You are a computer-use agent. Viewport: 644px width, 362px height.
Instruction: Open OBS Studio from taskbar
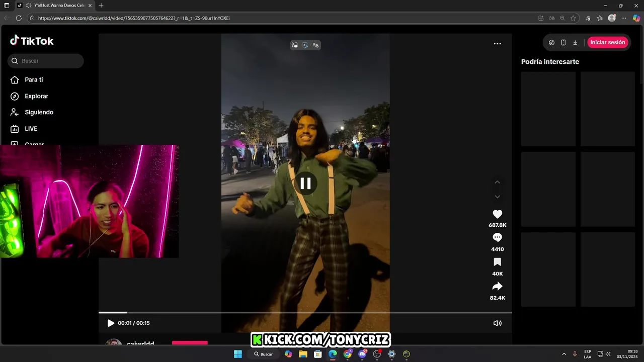(377, 354)
